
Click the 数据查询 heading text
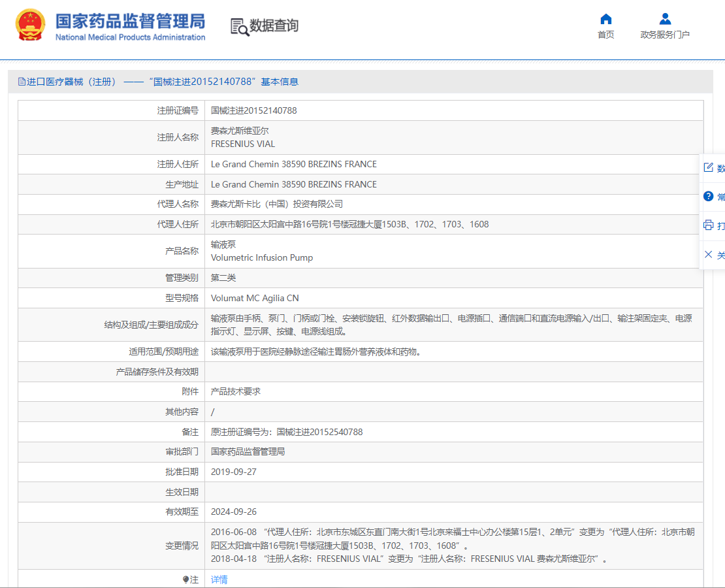tap(274, 25)
